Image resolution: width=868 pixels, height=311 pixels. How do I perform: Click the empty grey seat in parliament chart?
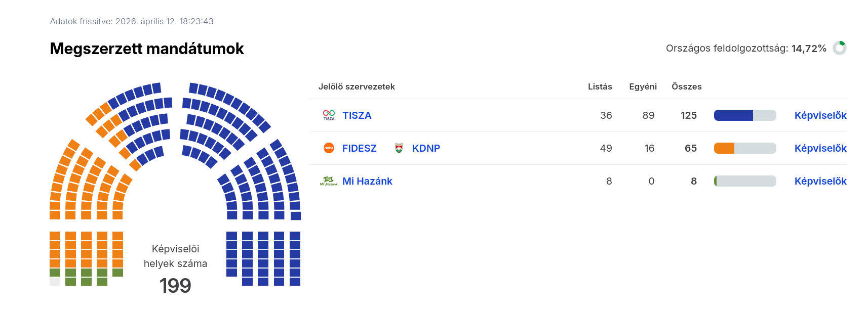point(55,282)
